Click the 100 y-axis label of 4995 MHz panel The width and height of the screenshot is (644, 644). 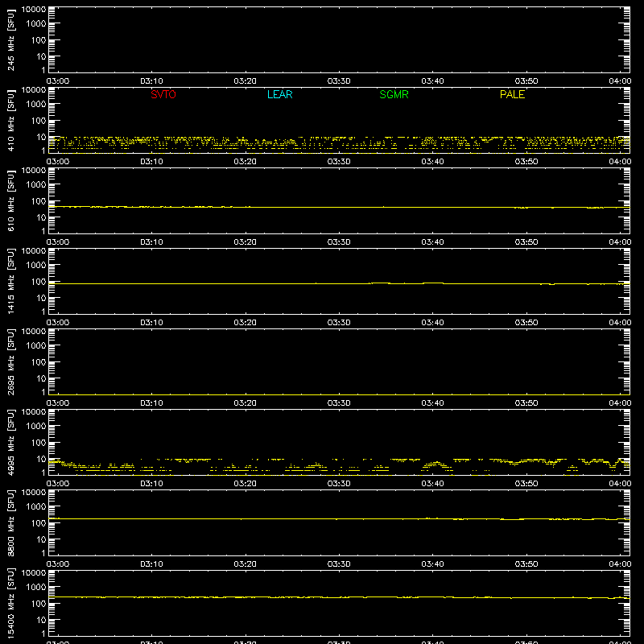tap(39, 443)
